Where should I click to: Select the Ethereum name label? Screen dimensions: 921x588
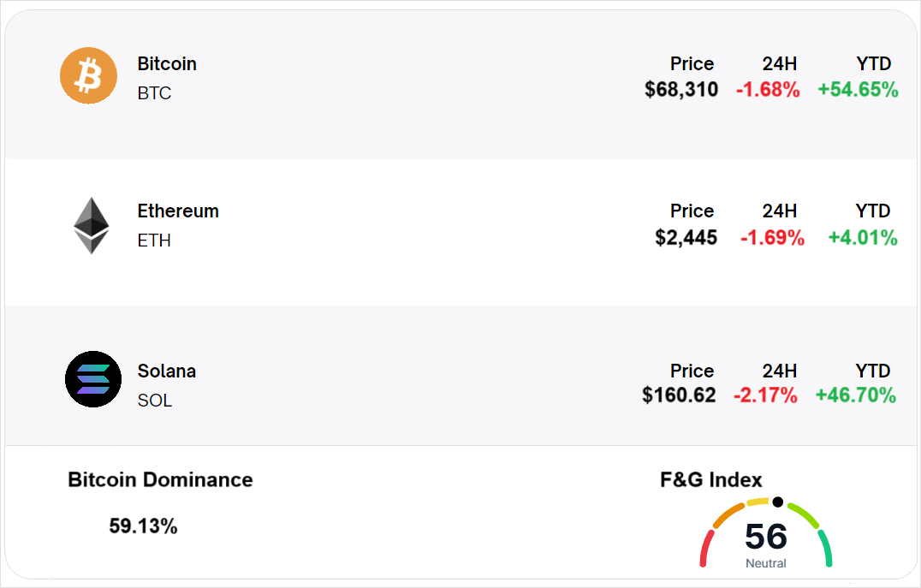point(178,211)
